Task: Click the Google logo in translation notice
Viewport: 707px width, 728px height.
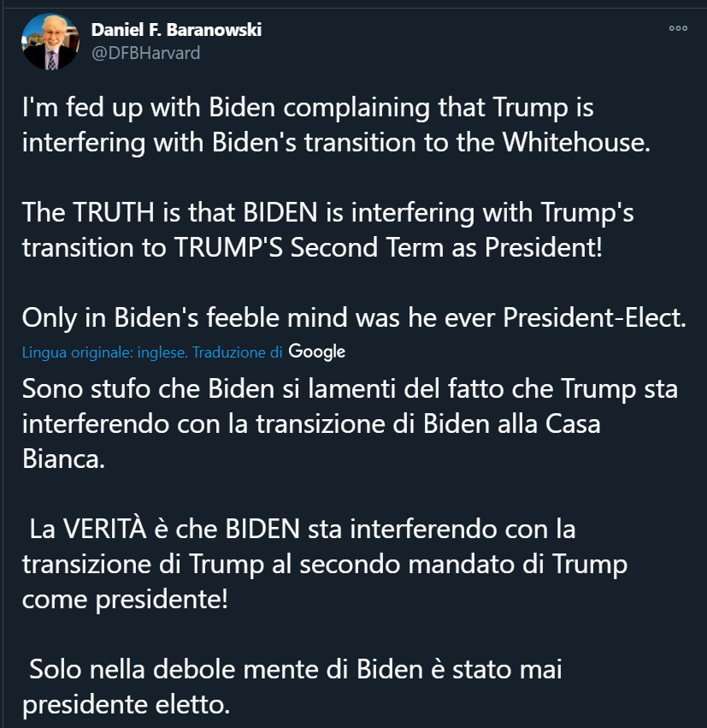Action: click(x=317, y=352)
